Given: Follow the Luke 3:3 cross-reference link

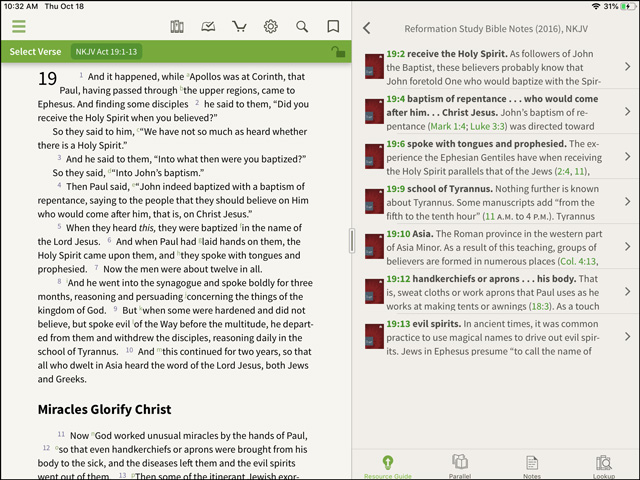Looking at the screenshot, I should (487, 126).
